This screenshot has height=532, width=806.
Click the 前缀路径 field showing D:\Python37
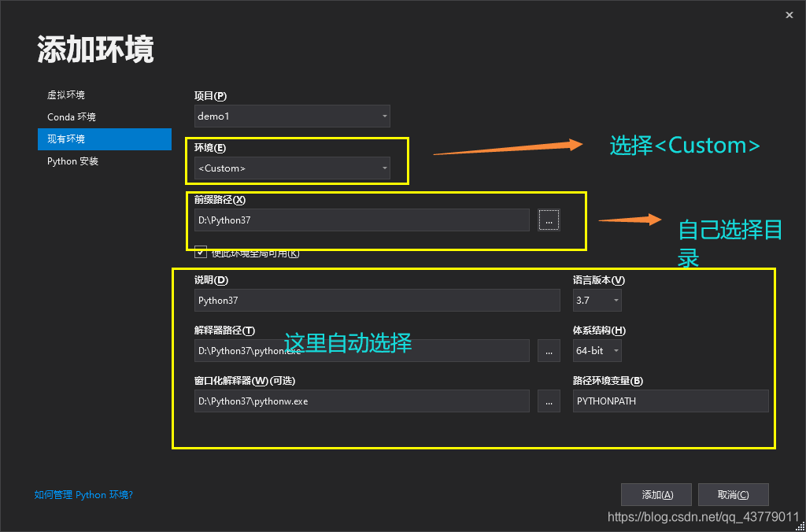pyautogui.click(x=361, y=220)
